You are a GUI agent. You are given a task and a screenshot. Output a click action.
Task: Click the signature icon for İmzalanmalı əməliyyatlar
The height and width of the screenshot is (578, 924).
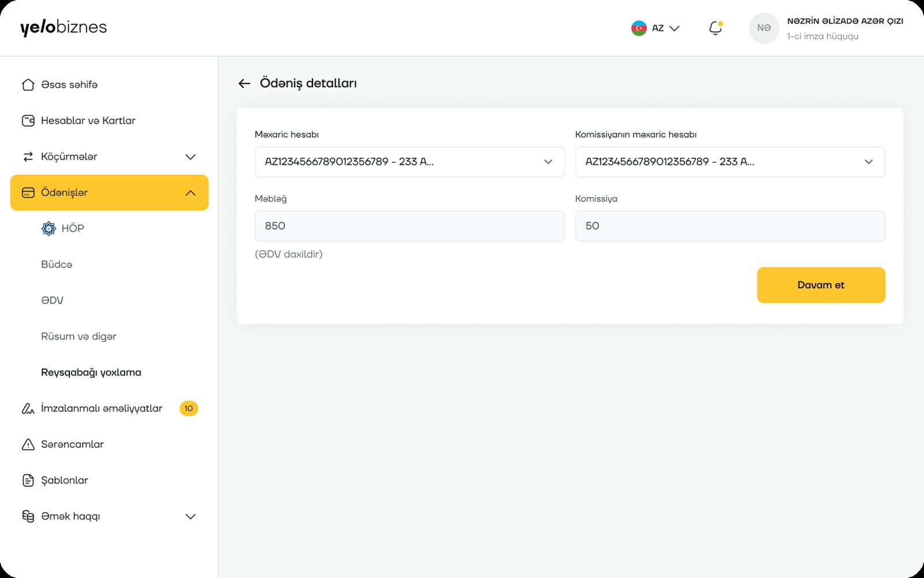(28, 409)
